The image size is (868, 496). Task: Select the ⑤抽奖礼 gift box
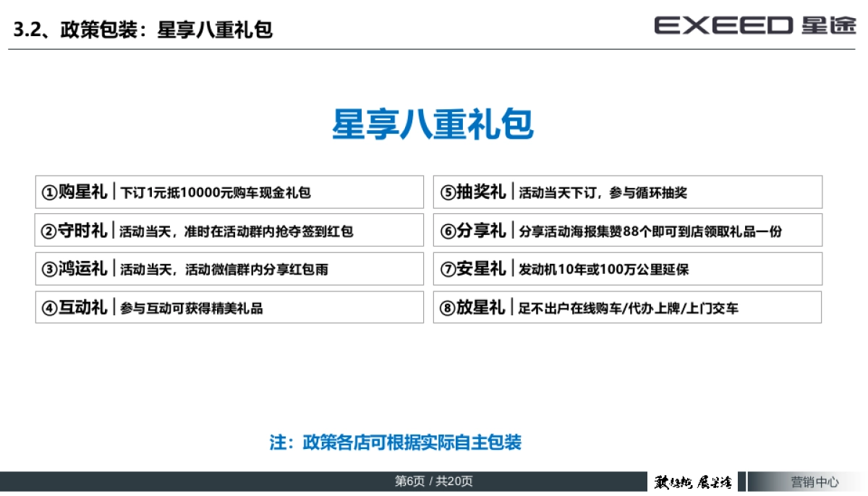click(628, 192)
